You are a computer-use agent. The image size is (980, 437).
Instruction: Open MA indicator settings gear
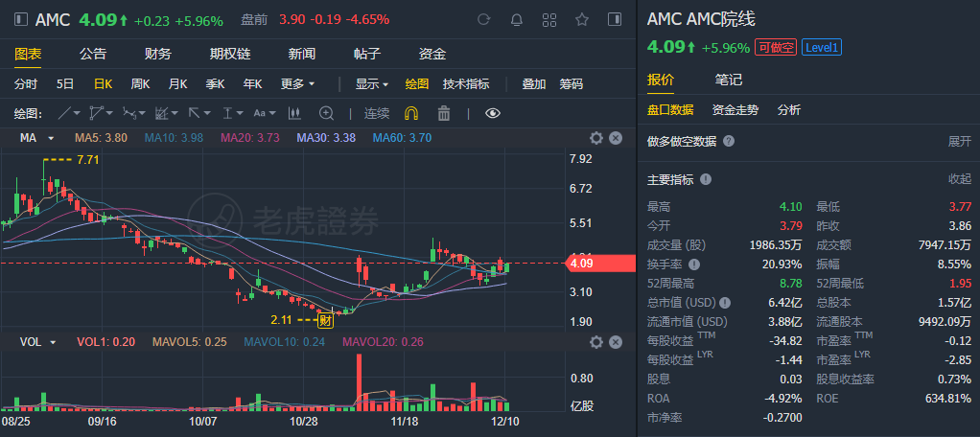coord(595,138)
